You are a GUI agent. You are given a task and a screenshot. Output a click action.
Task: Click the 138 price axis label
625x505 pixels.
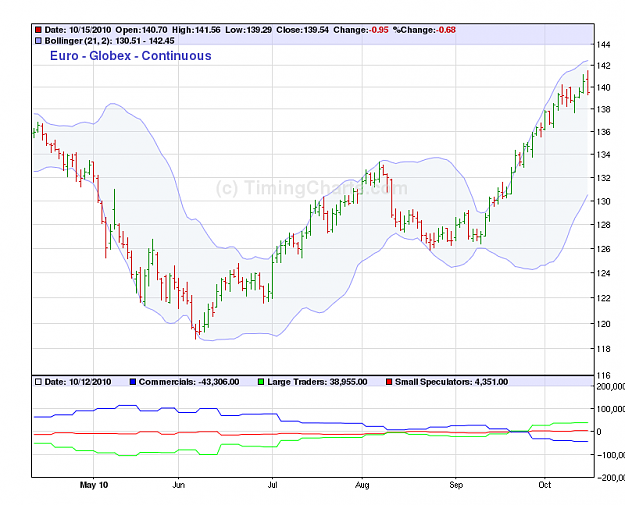point(603,109)
